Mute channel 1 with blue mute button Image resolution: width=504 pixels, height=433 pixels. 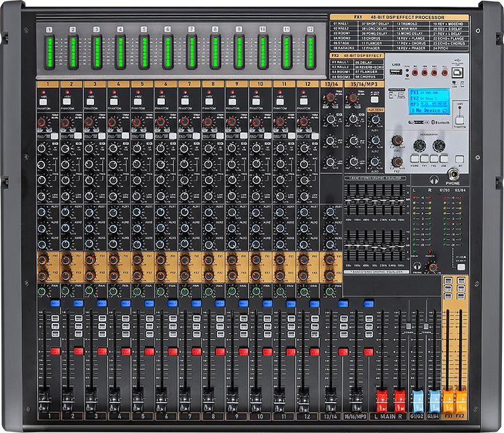coord(54,304)
